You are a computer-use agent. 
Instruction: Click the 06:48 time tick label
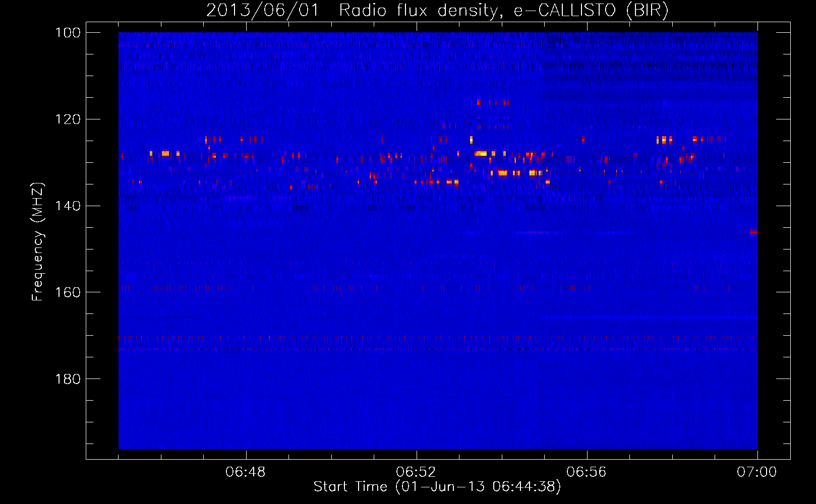coord(246,472)
